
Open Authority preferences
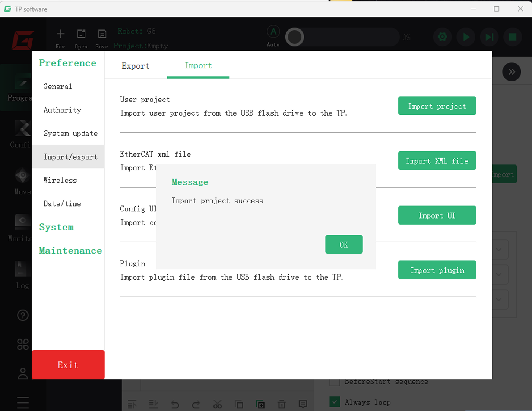(x=68, y=110)
